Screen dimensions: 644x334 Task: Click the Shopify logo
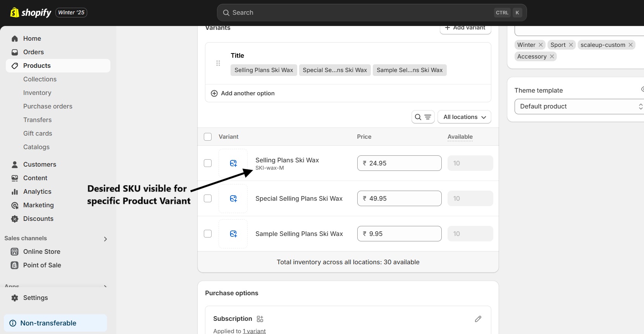pyautogui.click(x=31, y=12)
